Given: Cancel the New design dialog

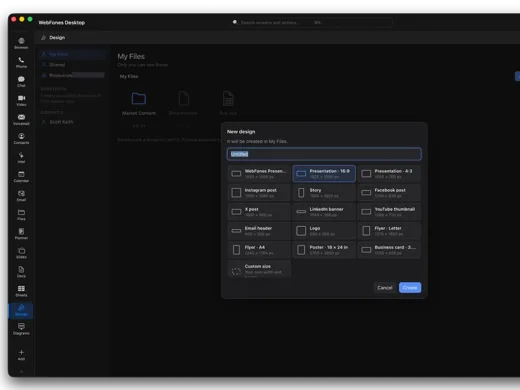Looking at the screenshot, I should [x=385, y=288].
